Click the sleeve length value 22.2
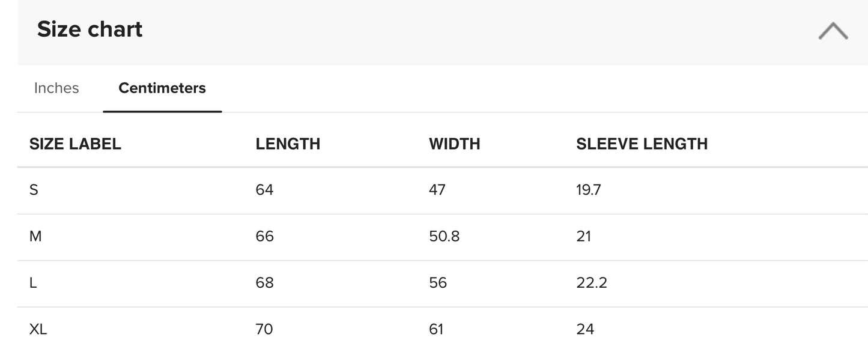The height and width of the screenshot is (352, 868). [592, 283]
